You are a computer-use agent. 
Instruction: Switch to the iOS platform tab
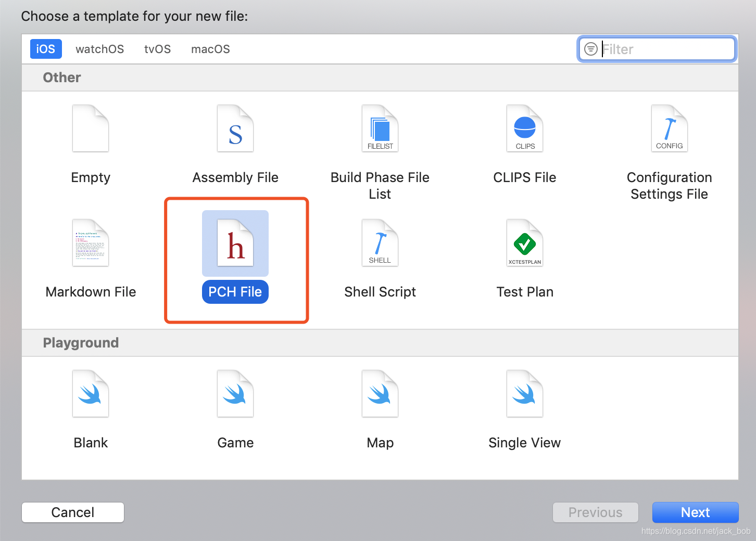[46, 49]
